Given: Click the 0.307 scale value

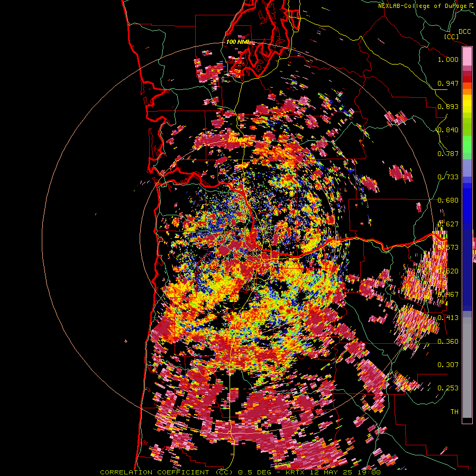Looking at the screenshot, I should pyautogui.click(x=448, y=364).
